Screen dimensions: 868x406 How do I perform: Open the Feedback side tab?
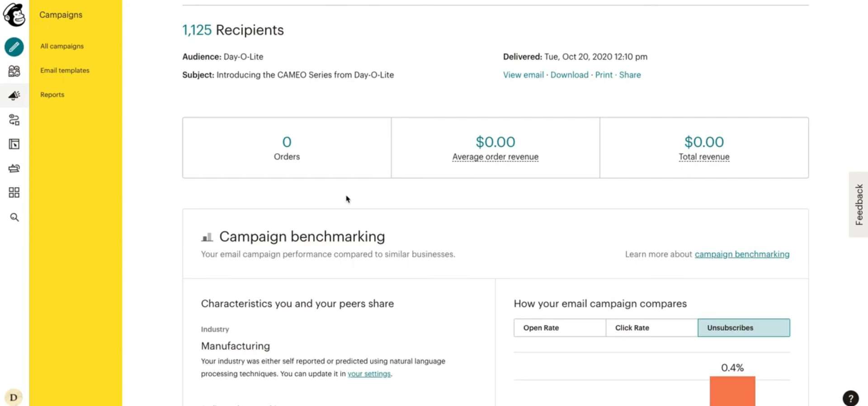click(859, 205)
